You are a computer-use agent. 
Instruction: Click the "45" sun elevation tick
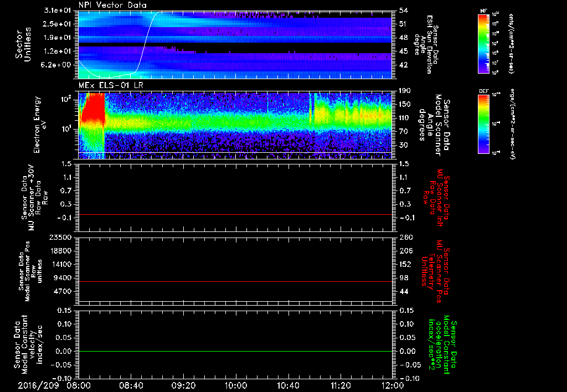tap(404, 51)
